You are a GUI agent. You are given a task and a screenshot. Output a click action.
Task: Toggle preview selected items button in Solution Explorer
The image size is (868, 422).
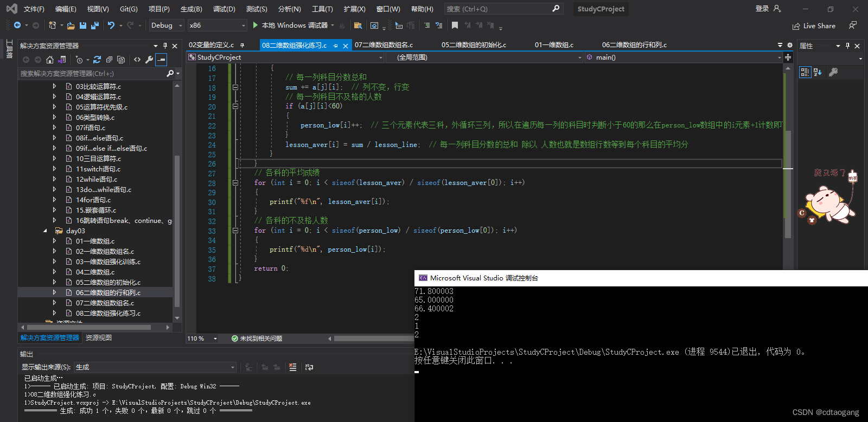click(x=161, y=60)
